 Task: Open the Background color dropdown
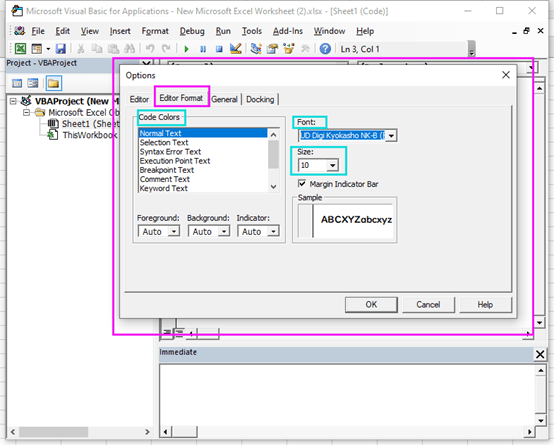click(x=224, y=232)
